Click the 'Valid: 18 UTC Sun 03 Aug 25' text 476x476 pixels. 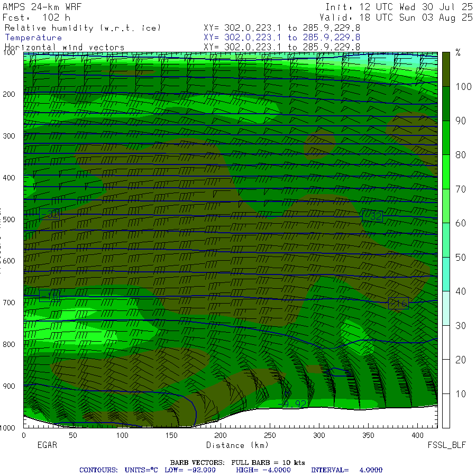click(396, 17)
